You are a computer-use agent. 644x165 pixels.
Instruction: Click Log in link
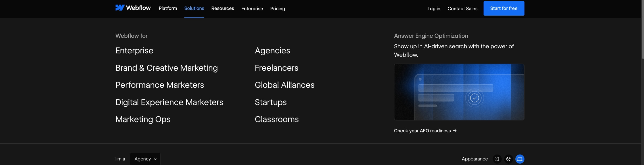434,9
